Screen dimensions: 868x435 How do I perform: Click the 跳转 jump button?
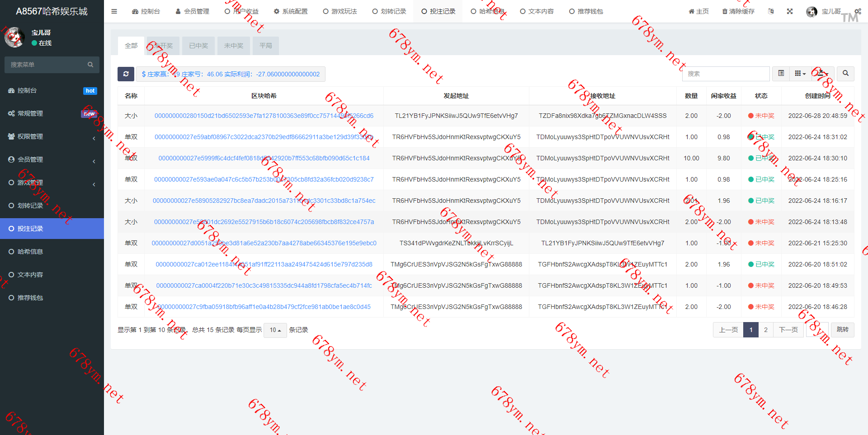coord(842,330)
